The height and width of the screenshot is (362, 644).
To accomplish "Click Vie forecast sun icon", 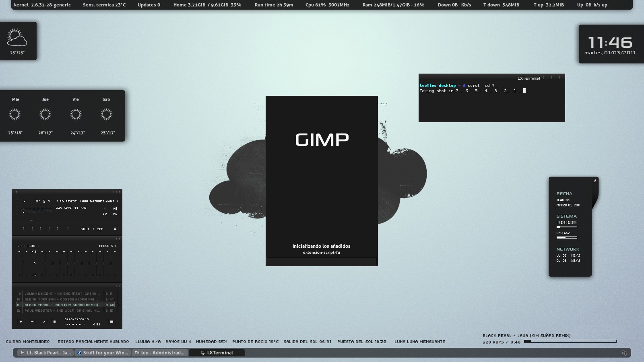I will point(76,115).
